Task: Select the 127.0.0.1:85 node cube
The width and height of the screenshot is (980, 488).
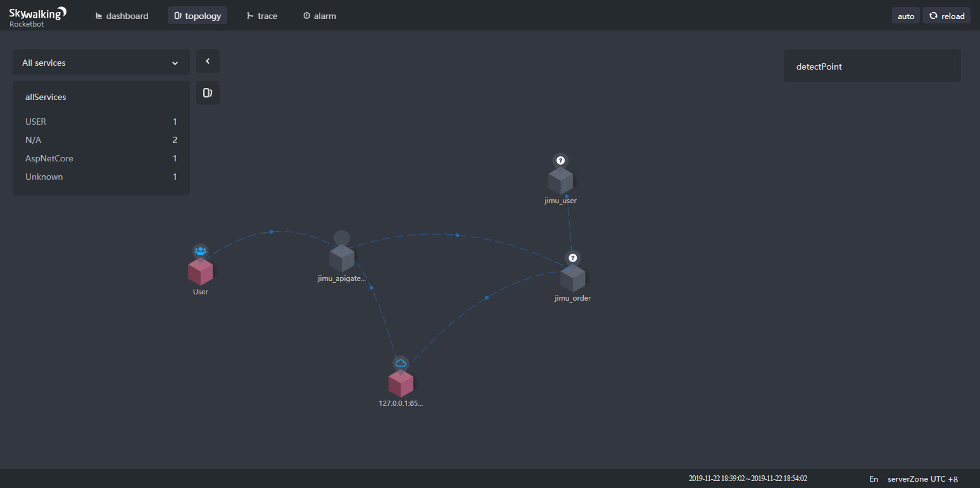Action: point(401,384)
